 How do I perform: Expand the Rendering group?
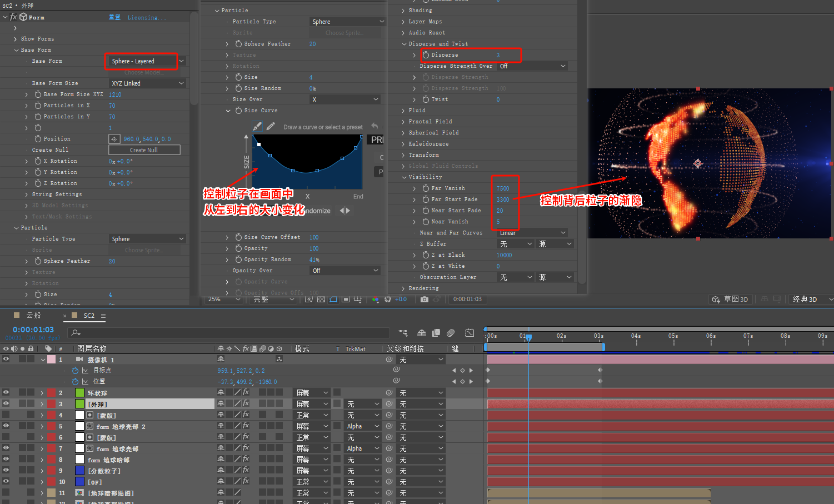(x=404, y=288)
